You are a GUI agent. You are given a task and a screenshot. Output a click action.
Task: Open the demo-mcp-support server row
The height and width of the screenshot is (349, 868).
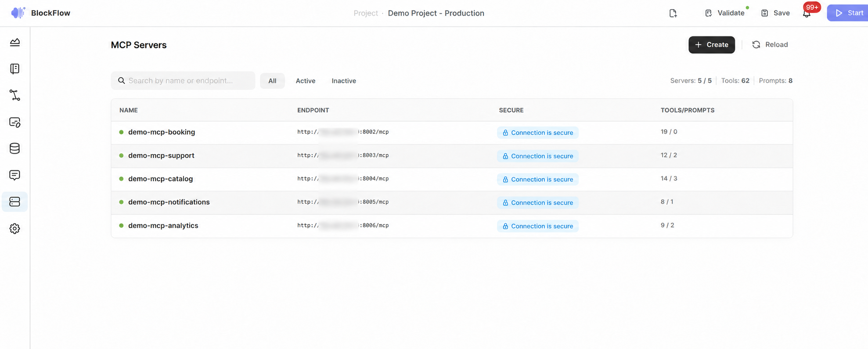click(452, 156)
